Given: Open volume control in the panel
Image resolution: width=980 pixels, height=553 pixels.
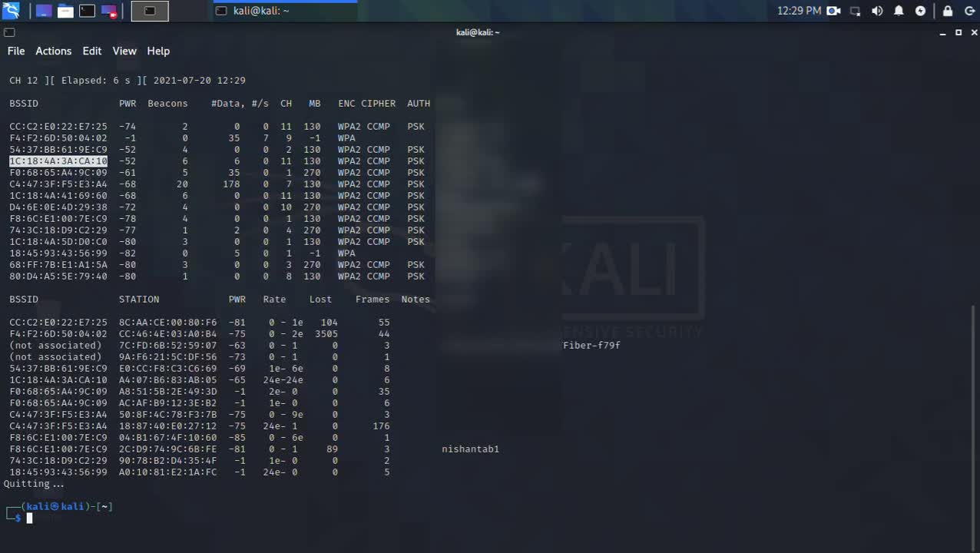Looking at the screenshot, I should [x=877, y=11].
